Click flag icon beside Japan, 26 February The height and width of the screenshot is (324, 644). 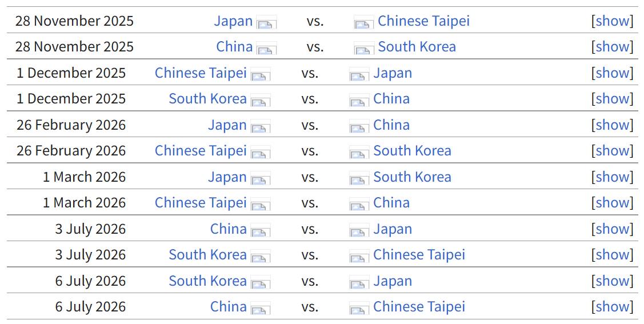tap(261, 127)
